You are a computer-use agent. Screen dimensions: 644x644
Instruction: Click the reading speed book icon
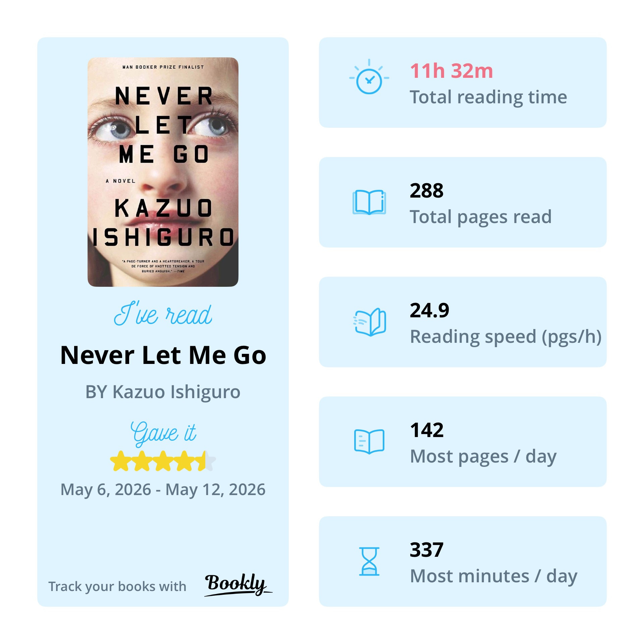(x=369, y=322)
